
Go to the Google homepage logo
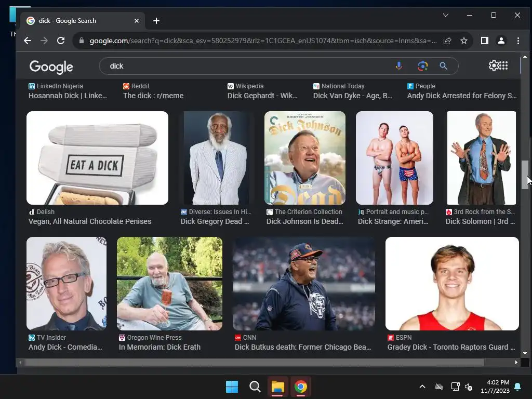point(51,67)
